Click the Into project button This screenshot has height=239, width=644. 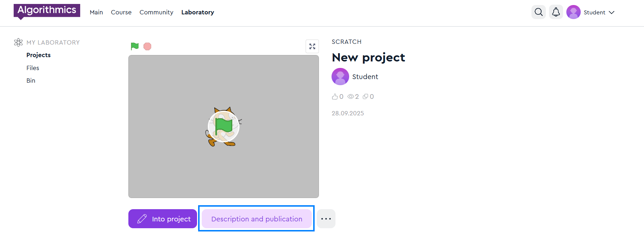(163, 219)
